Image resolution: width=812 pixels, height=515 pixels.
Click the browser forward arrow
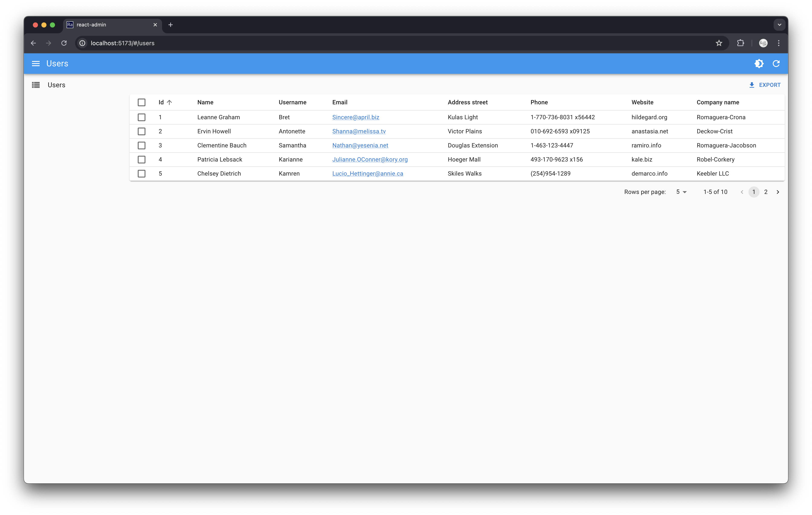tap(49, 43)
